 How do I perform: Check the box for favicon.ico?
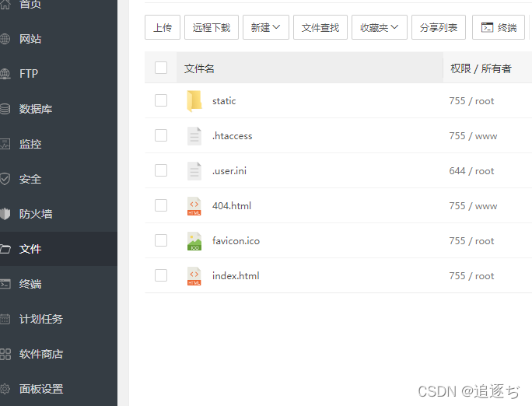click(161, 240)
